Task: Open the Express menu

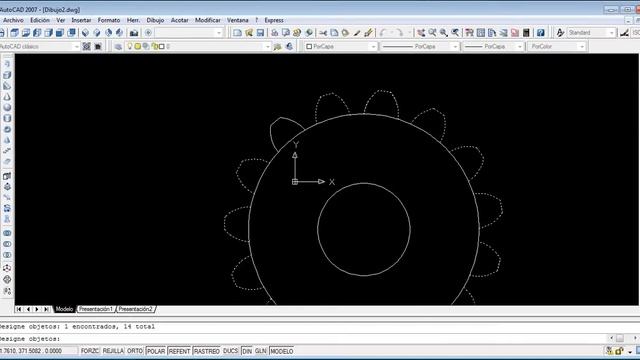Action: tap(274, 20)
